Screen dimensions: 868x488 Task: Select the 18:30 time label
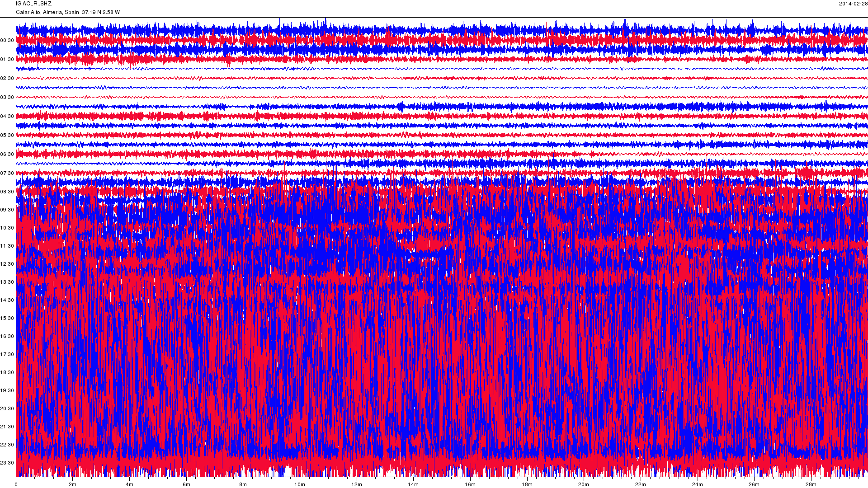point(7,373)
